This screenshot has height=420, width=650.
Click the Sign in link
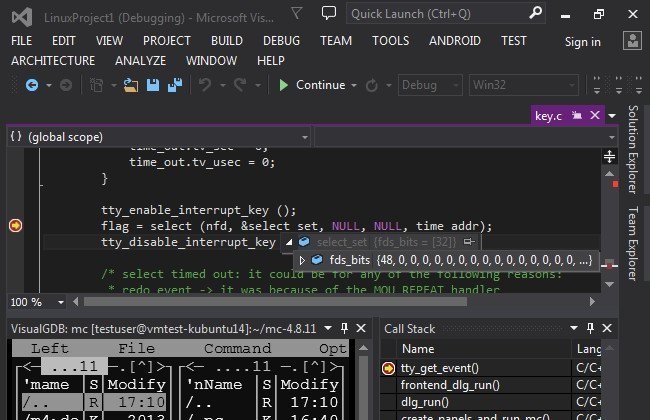point(582,42)
